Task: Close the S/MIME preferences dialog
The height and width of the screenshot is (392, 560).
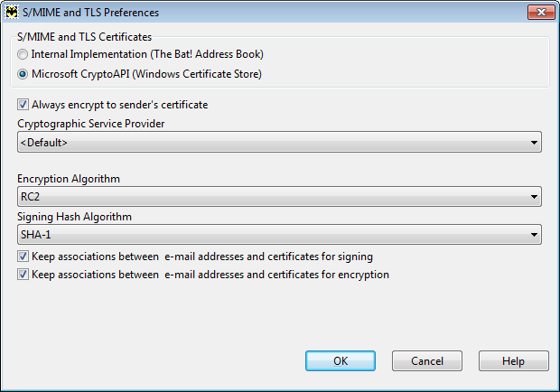Action: [541, 12]
